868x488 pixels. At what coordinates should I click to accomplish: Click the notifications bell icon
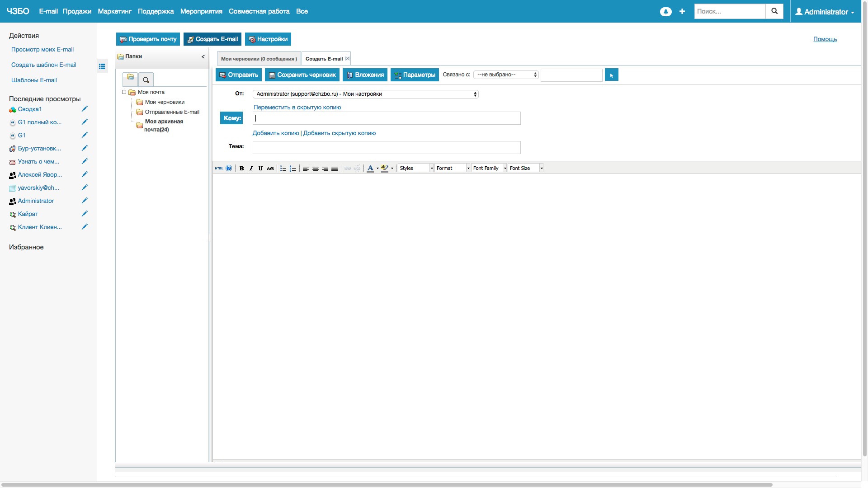(x=665, y=12)
